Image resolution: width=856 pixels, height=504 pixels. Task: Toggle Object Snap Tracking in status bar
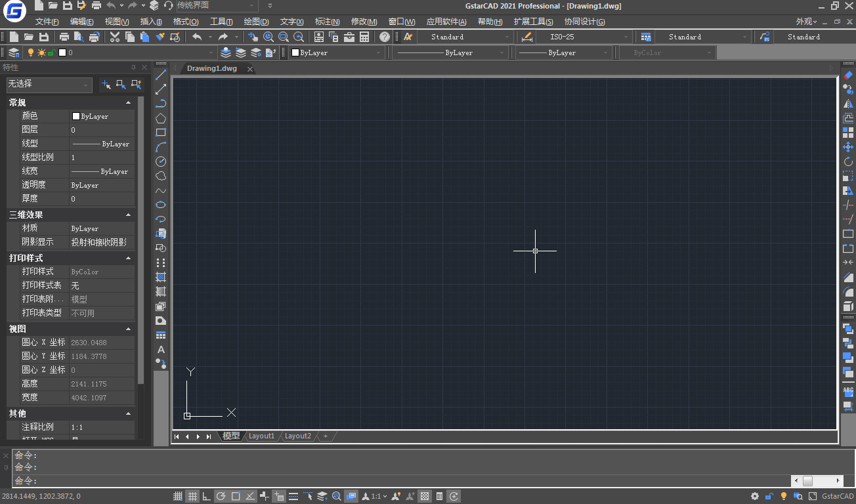tap(250, 496)
